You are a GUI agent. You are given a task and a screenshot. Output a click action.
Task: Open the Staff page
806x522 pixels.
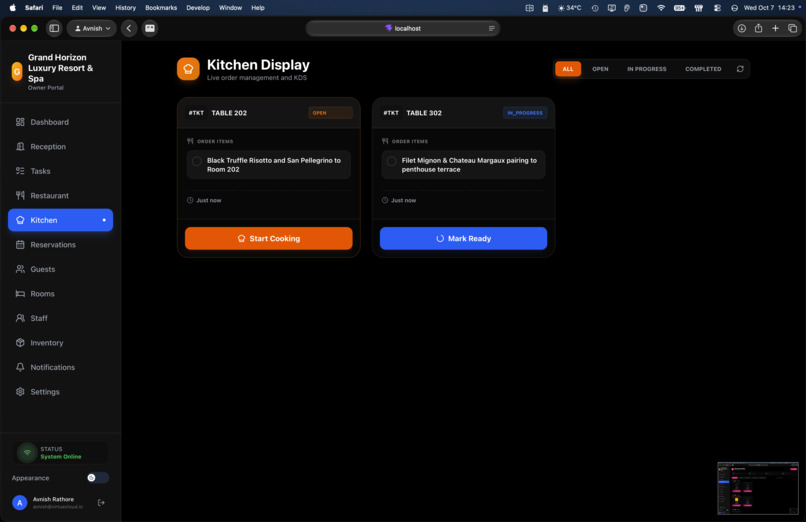tap(60, 318)
